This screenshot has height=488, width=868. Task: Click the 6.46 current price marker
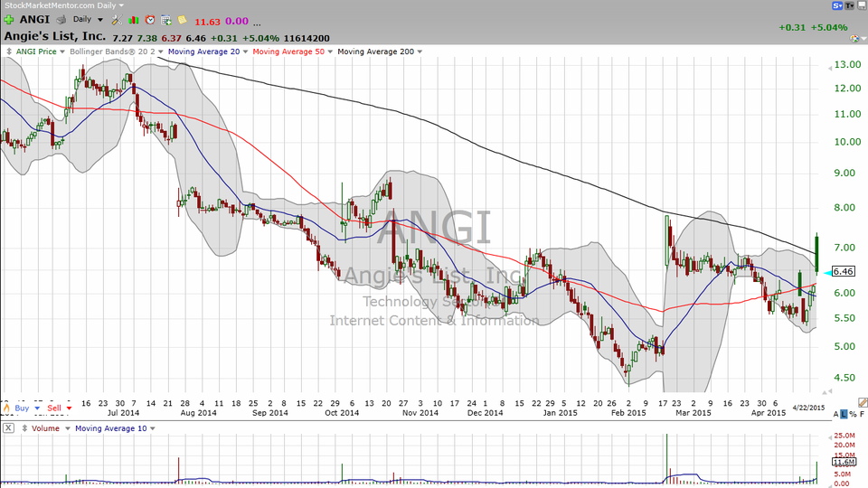(843, 272)
